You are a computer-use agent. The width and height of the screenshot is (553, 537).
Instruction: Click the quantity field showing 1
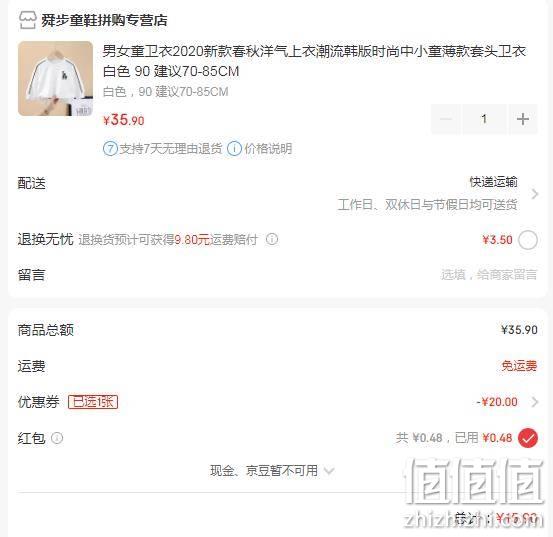(484, 119)
